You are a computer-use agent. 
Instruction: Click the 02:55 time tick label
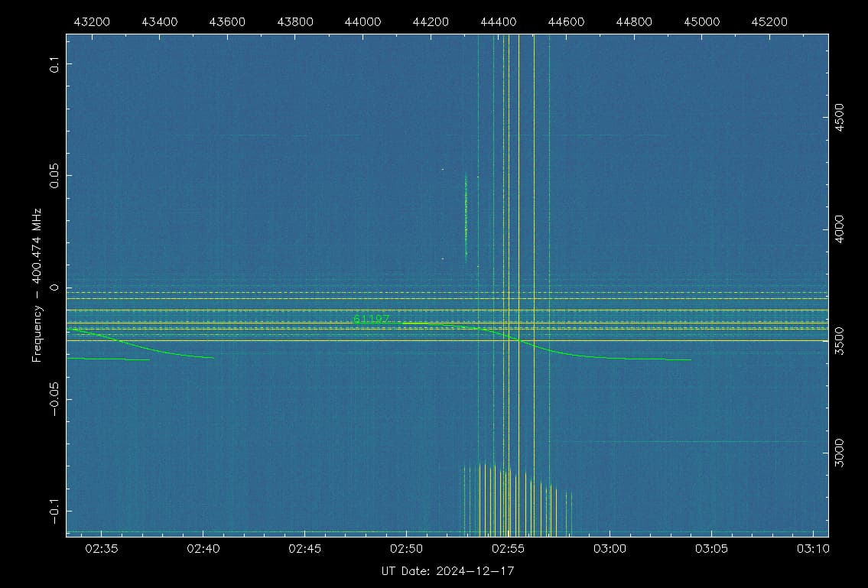click(x=508, y=549)
